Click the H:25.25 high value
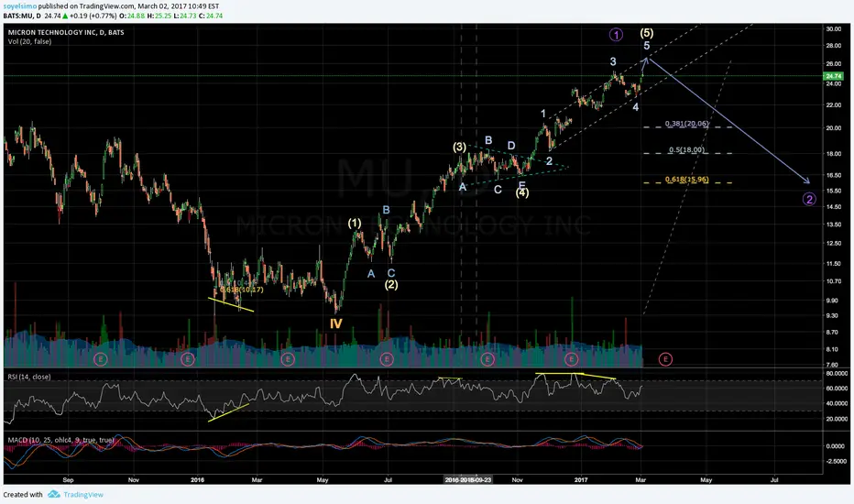 tap(159, 16)
